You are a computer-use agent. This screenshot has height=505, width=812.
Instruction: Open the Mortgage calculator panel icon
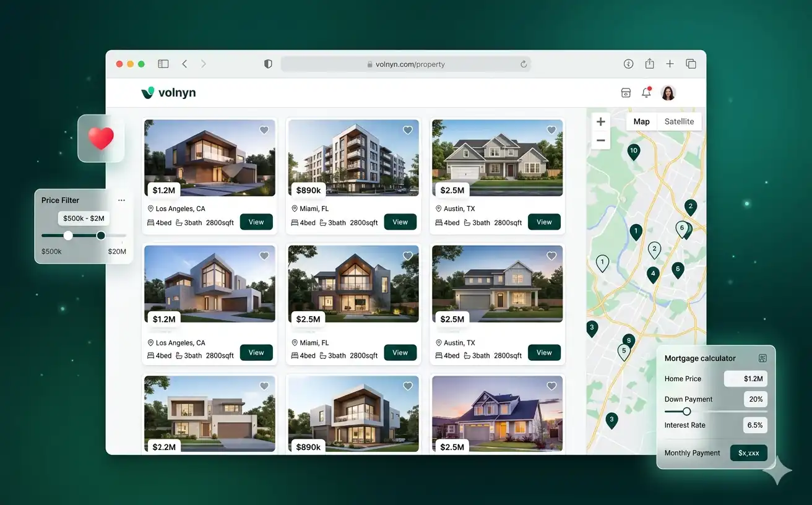click(x=762, y=358)
